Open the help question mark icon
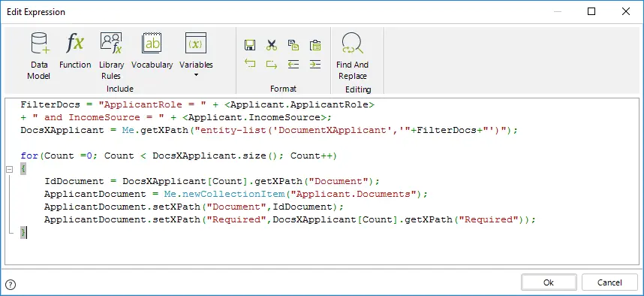Viewport: 644px width, 296px height. pyautogui.click(x=11, y=284)
